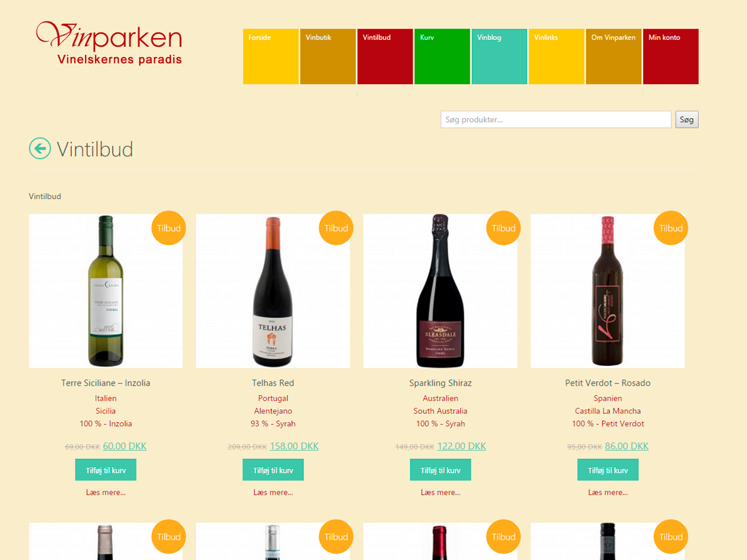747x560 pixels.
Task: Click the Søg button
Action: 687,119
